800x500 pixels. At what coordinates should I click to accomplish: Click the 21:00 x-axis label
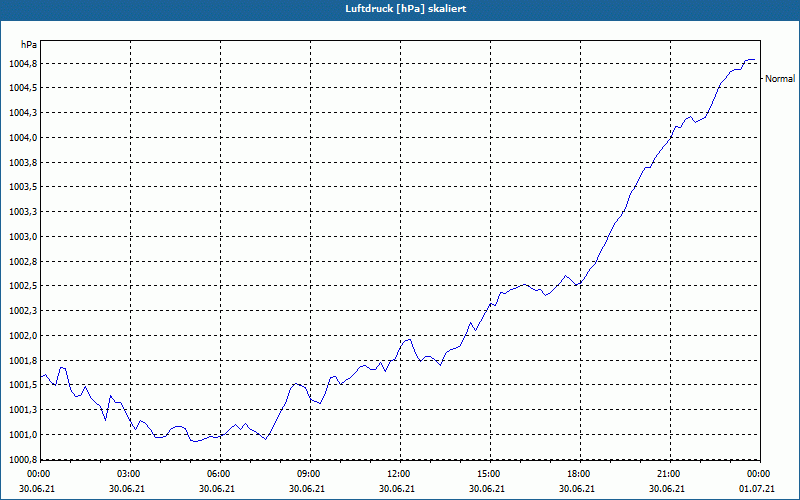pos(669,474)
